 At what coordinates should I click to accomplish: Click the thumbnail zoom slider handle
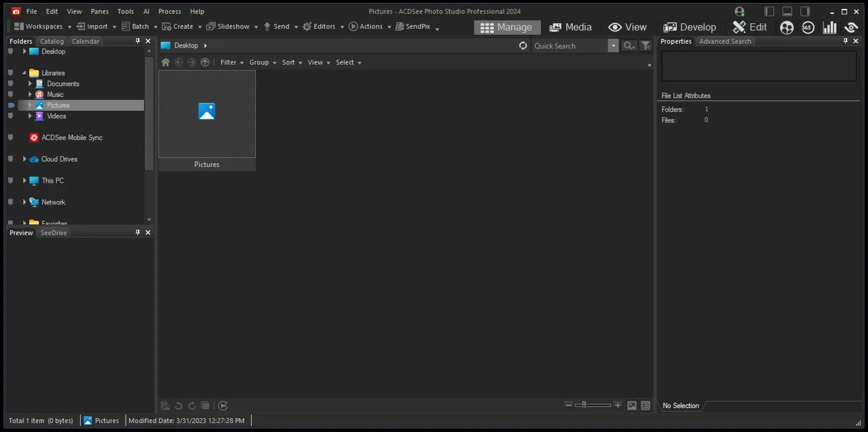click(x=584, y=405)
